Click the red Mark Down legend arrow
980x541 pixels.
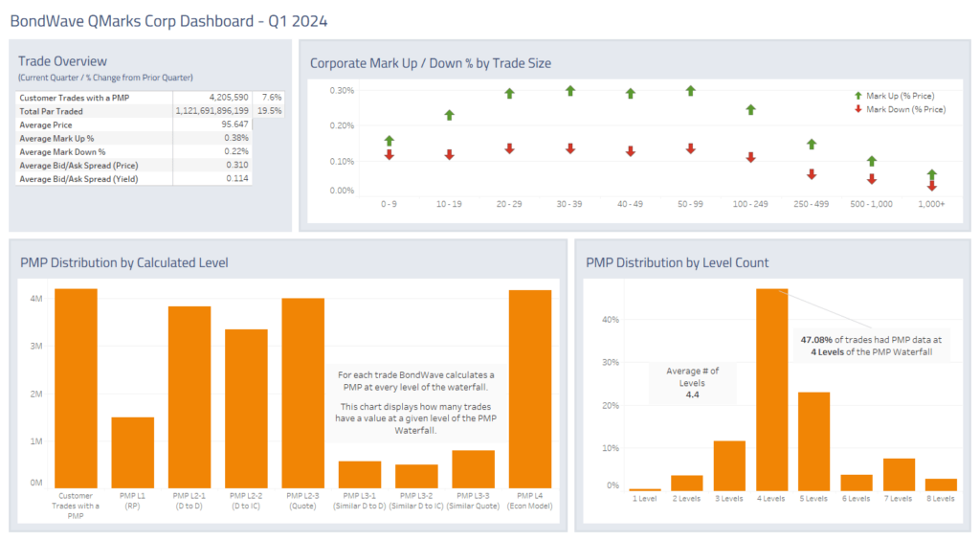coord(857,109)
